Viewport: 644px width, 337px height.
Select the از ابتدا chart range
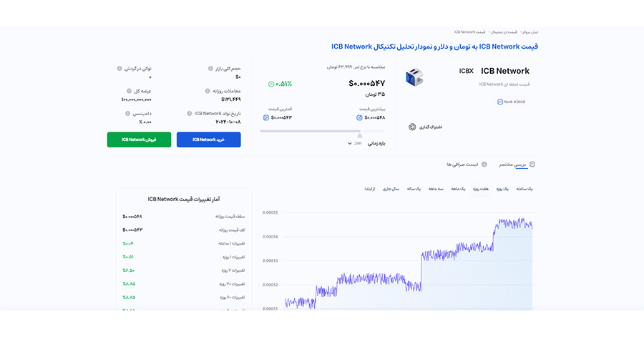(370, 189)
